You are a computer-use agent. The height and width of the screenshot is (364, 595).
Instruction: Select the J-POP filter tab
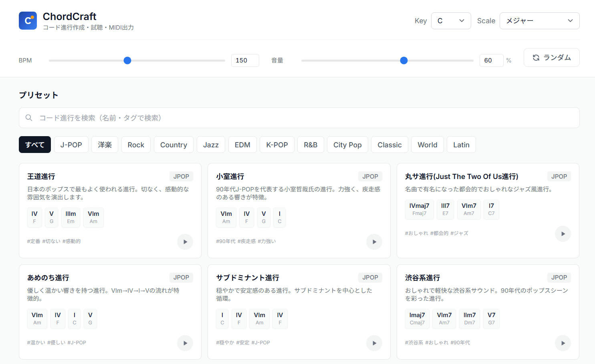click(x=71, y=145)
